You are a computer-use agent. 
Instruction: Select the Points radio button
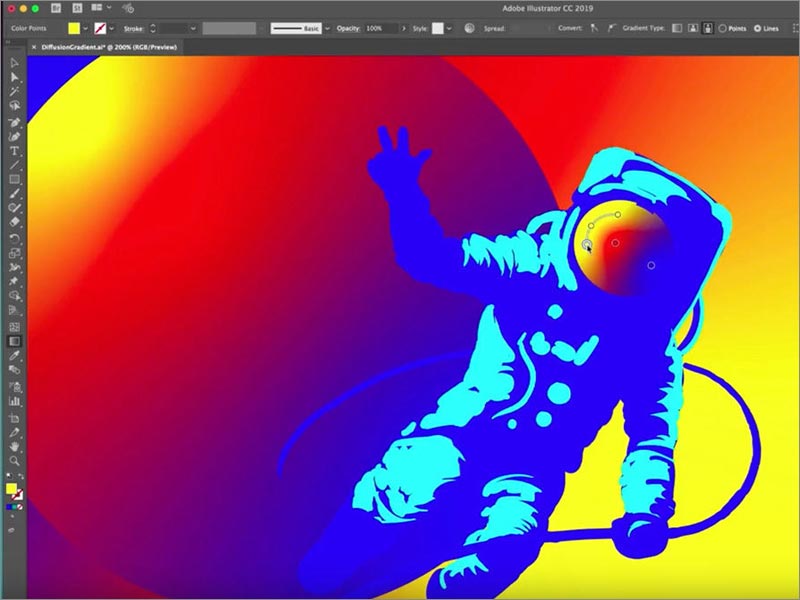coord(723,29)
